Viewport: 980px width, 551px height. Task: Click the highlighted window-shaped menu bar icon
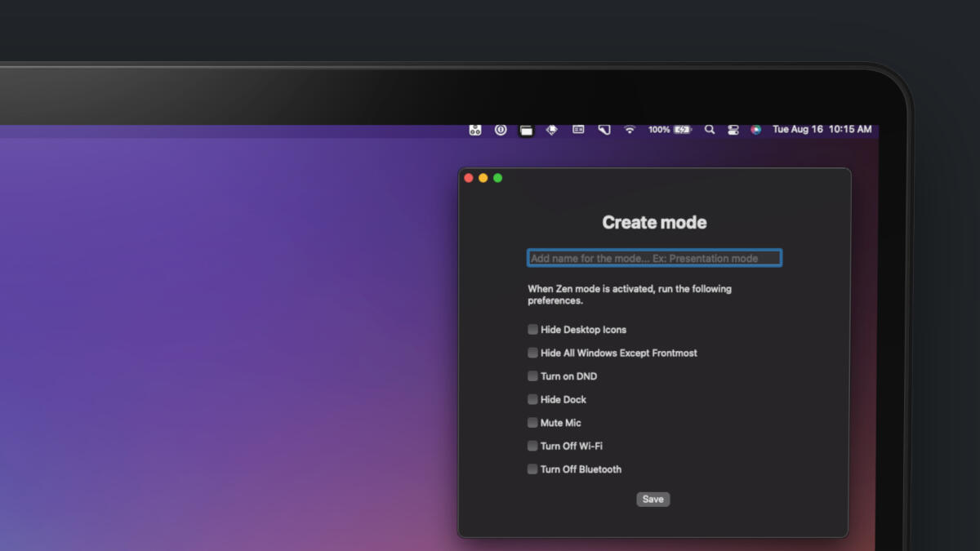pos(526,130)
